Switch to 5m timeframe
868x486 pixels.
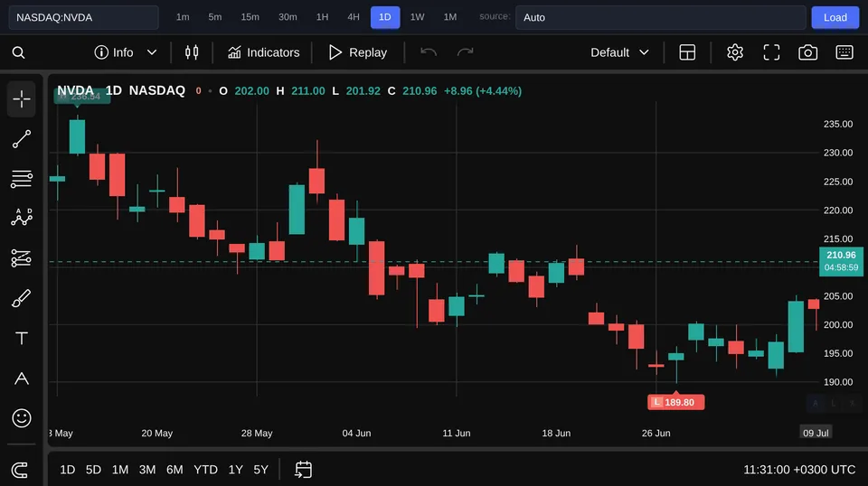coord(215,17)
